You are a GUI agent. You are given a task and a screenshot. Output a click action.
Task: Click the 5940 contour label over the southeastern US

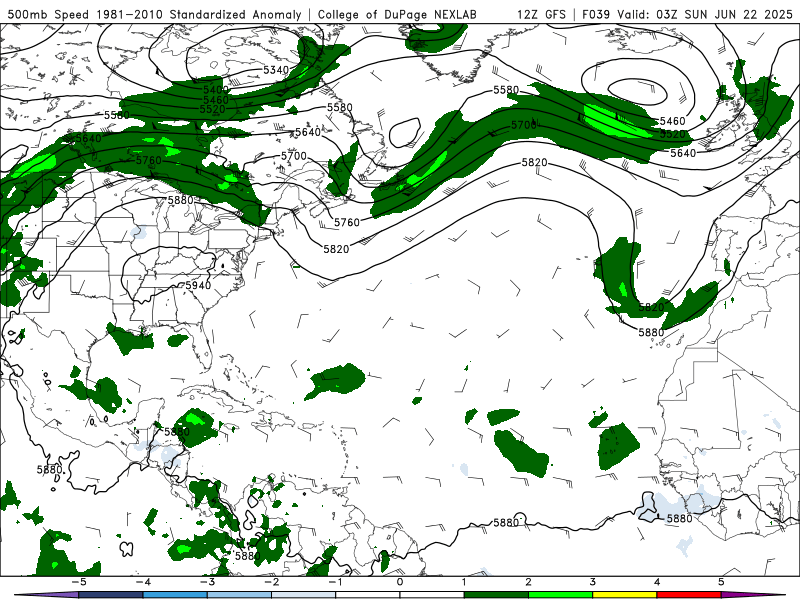pyautogui.click(x=198, y=285)
